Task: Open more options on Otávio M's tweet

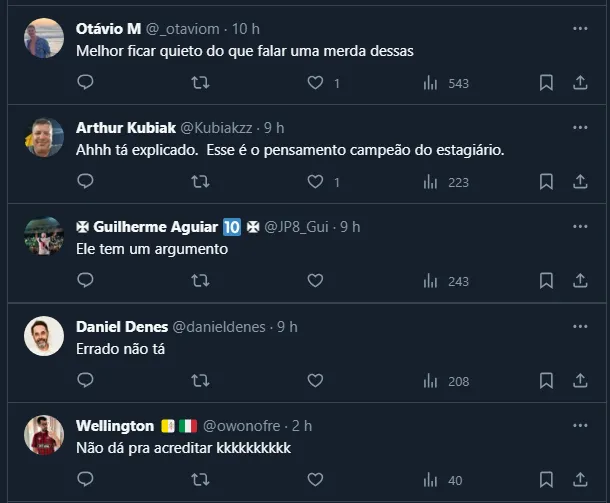Action: pos(580,29)
